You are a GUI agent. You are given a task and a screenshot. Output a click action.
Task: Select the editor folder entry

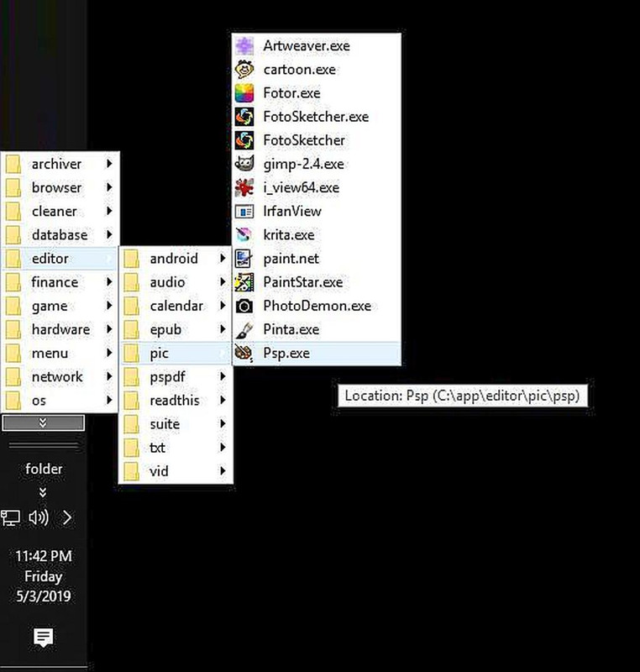point(60,259)
